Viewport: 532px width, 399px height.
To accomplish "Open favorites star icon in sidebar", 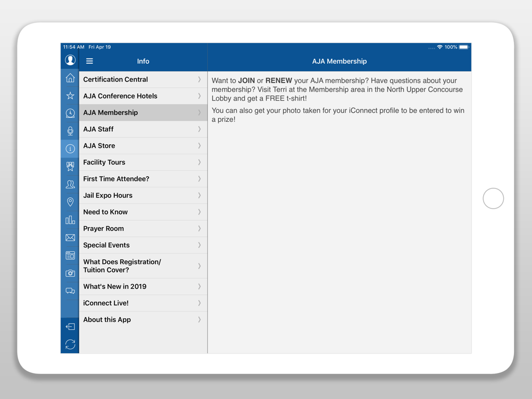I will tap(70, 96).
